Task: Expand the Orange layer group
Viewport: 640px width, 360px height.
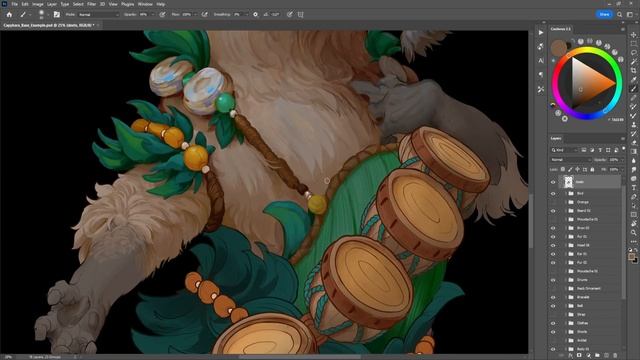Action: [x=565, y=202]
